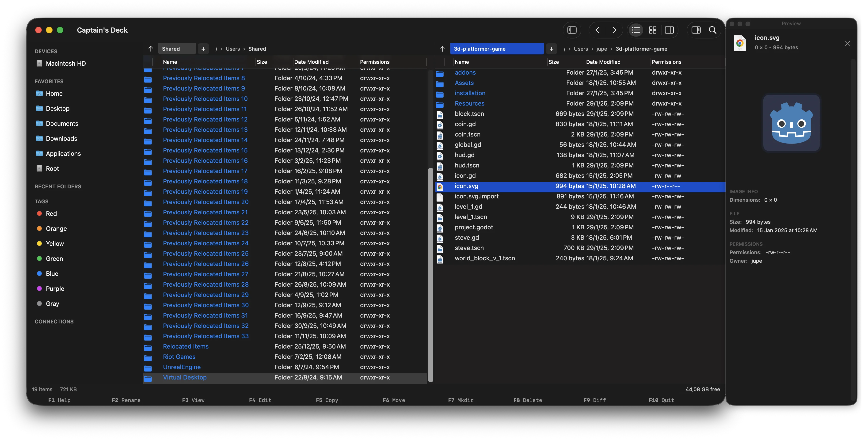Close the icon.svg preview panel
This screenshot has height=440, width=868.
click(847, 43)
